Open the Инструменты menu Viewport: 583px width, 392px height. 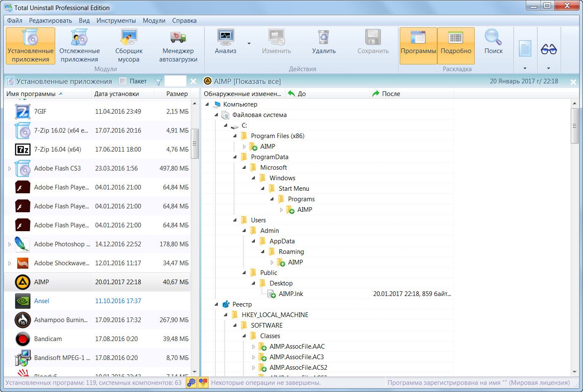coord(116,20)
